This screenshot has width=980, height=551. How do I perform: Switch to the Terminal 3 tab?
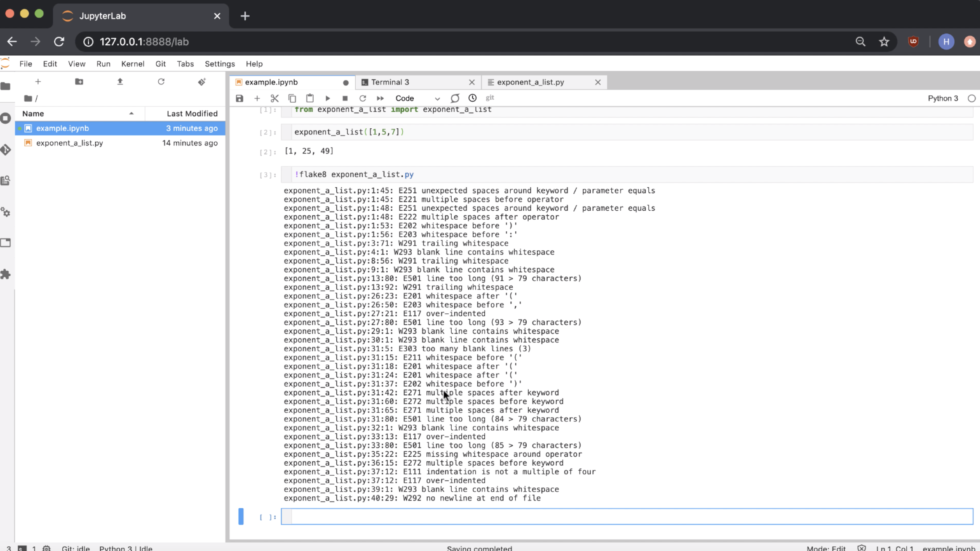coord(390,82)
